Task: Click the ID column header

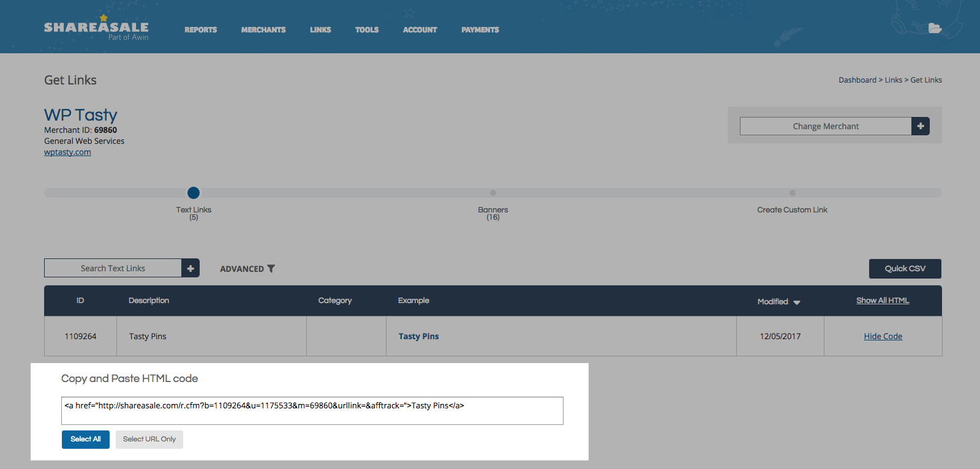Action: (80, 301)
